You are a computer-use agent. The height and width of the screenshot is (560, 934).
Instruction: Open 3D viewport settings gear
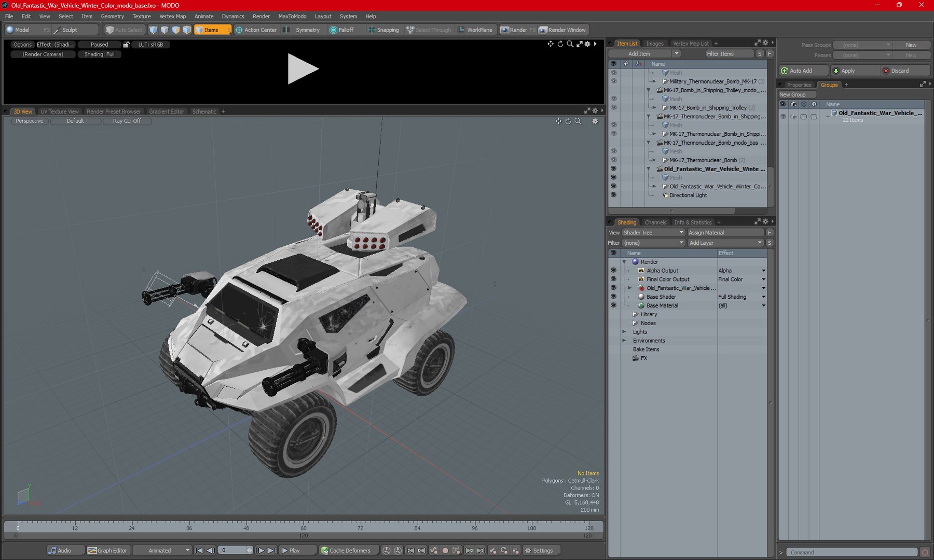click(x=595, y=121)
